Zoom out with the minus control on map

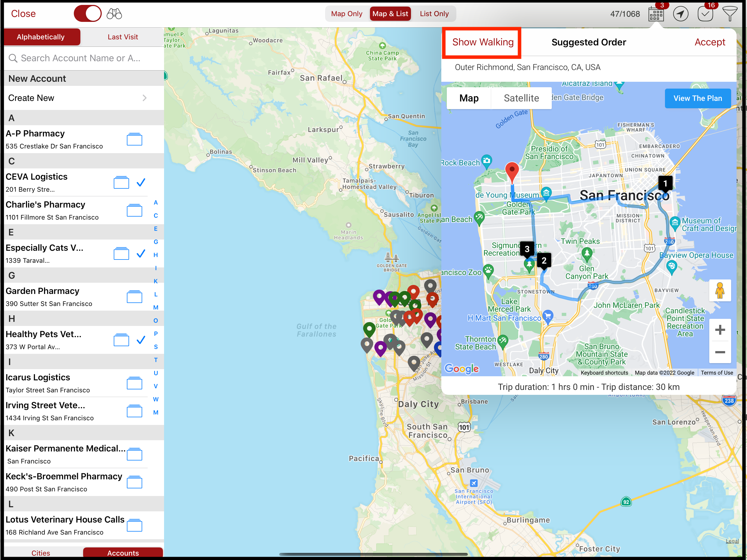(720, 352)
